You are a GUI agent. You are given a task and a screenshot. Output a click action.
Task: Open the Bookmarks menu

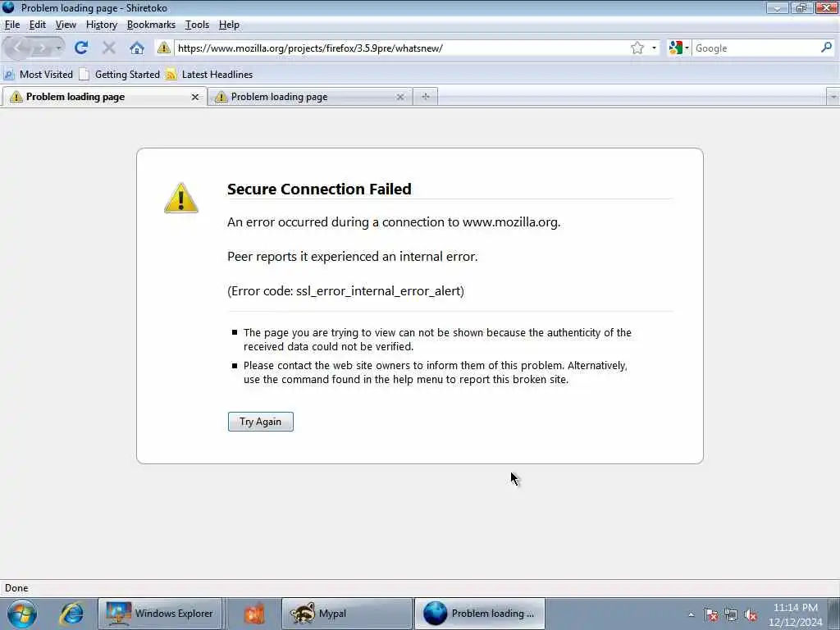point(151,25)
